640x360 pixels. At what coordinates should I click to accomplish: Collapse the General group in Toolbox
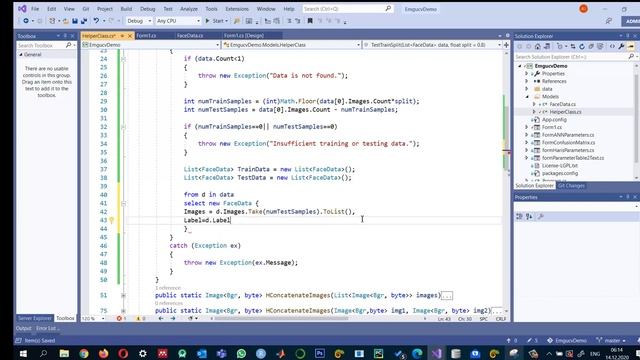(x=21, y=55)
